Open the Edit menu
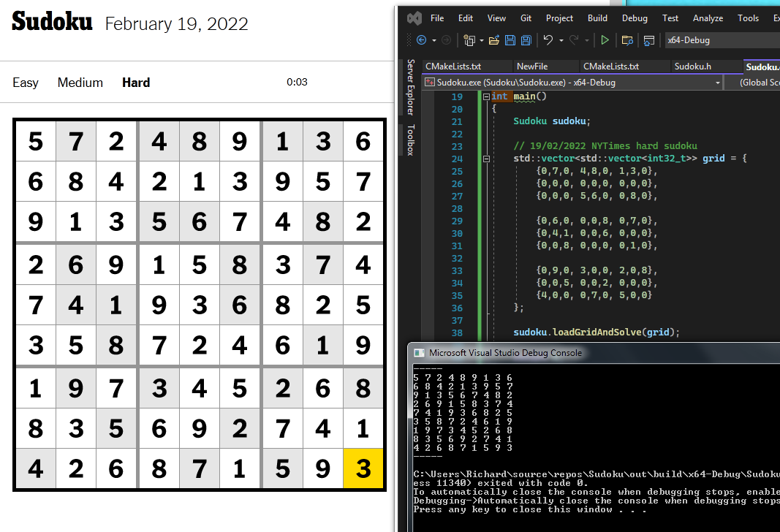 (466, 18)
